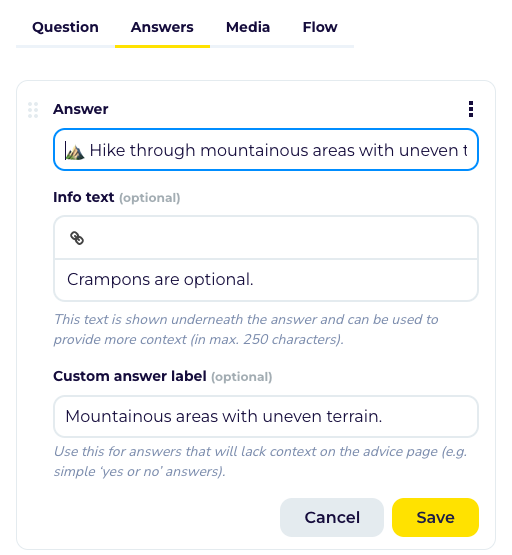Insert a link using the chain icon
The width and height of the screenshot is (512, 555).
pyautogui.click(x=77, y=238)
